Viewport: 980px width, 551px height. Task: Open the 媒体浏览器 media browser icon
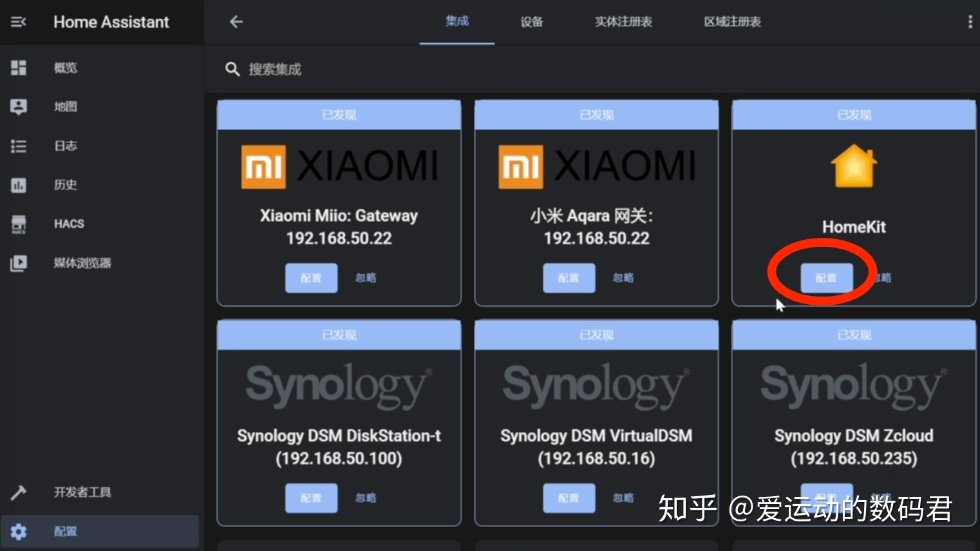coord(19,263)
